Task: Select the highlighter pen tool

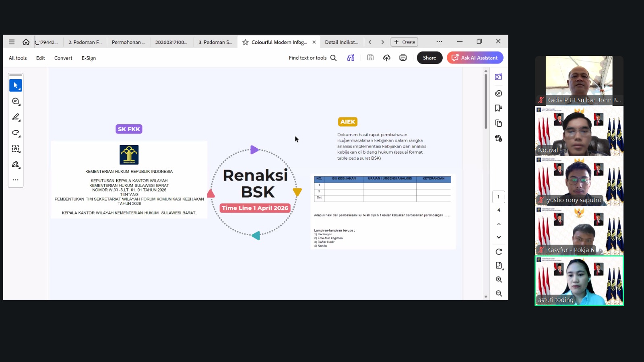Action: pyautogui.click(x=15, y=117)
